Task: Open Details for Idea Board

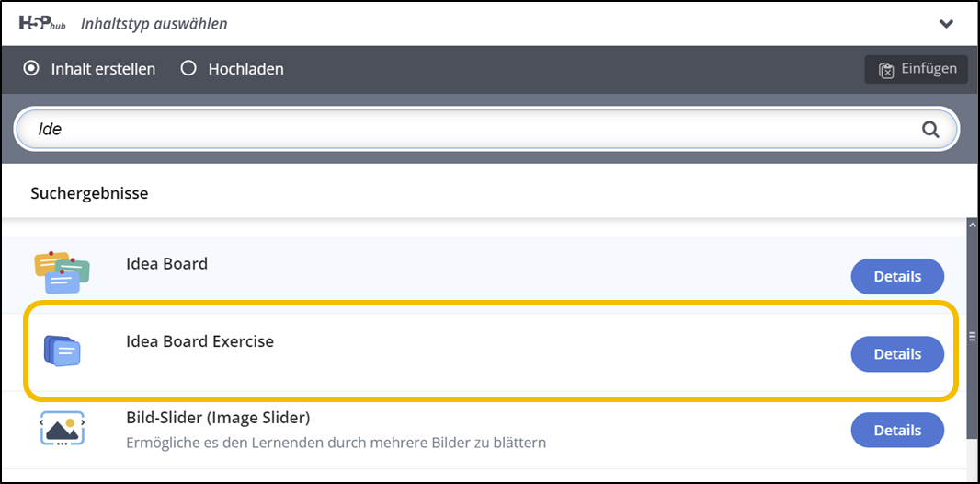Action: [896, 276]
